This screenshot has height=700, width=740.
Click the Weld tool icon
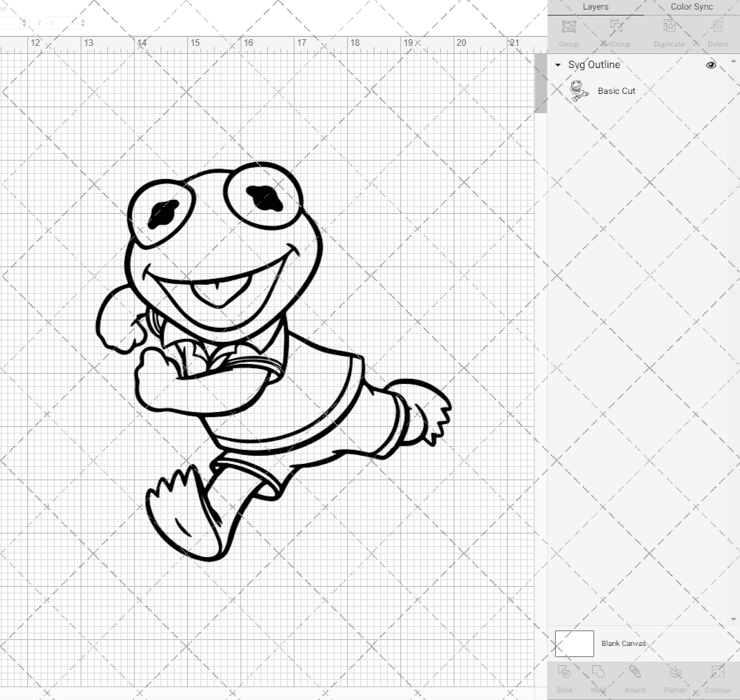tap(598, 672)
